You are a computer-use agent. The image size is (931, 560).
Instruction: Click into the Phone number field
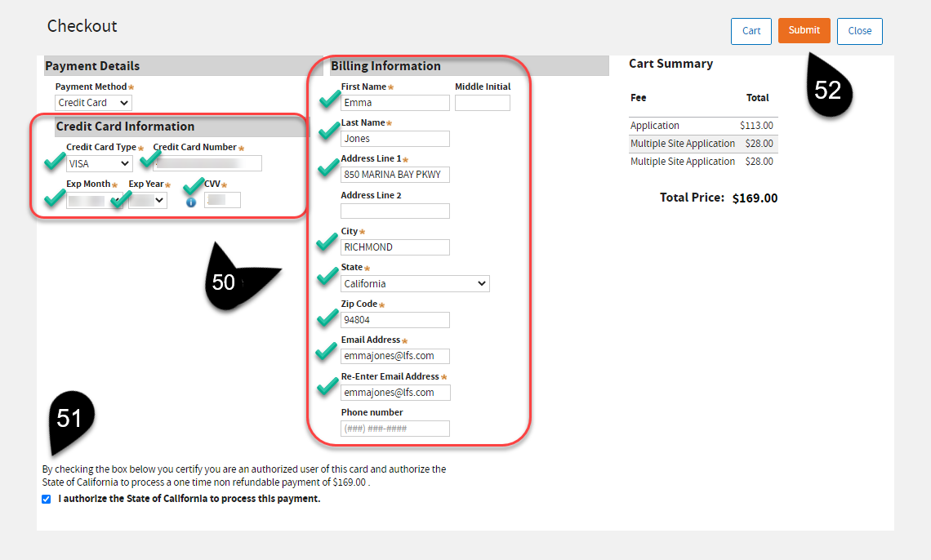395,429
